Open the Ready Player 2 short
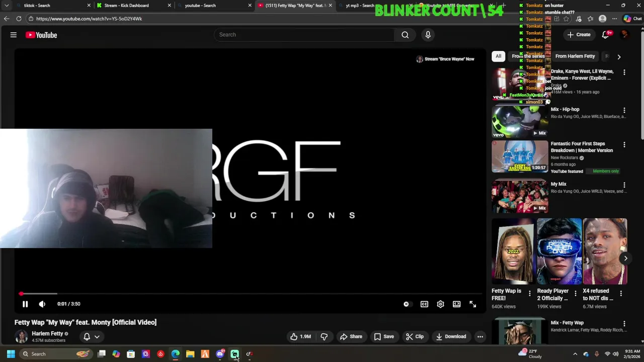This screenshot has height=362, width=644. [559, 251]
